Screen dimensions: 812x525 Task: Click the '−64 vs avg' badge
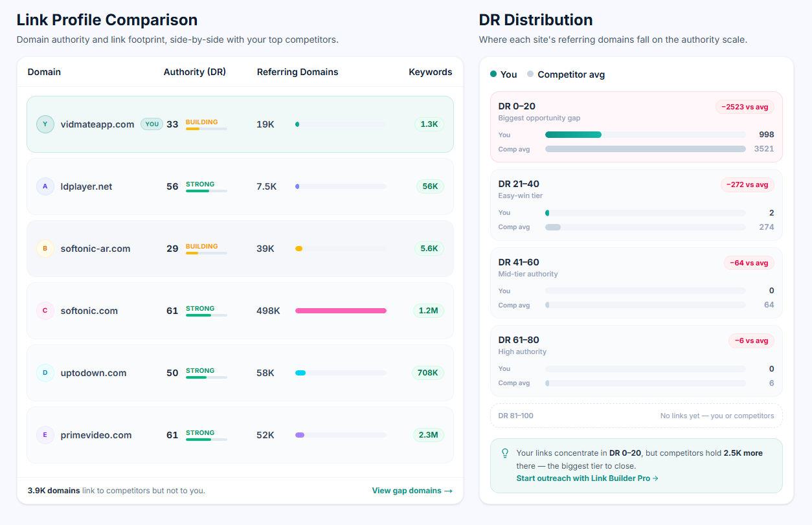(x=749, y=263)
